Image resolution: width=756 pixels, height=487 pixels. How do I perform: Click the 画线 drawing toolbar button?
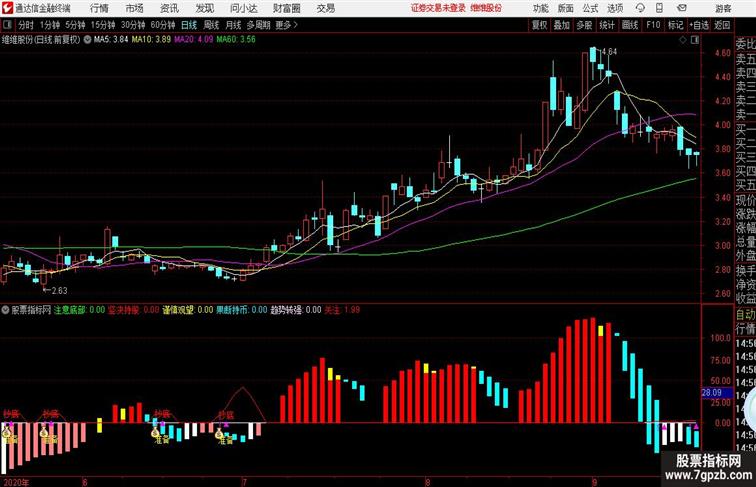(x=630, y=25)
